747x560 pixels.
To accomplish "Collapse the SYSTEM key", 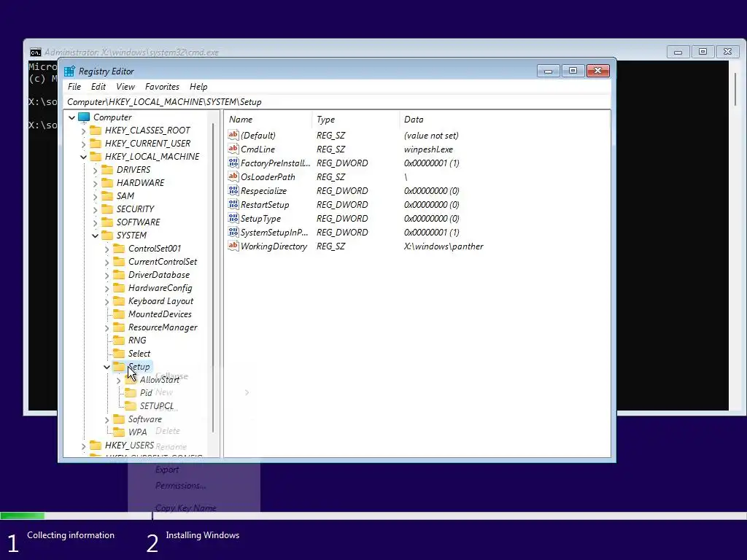I will coord(96,236).
